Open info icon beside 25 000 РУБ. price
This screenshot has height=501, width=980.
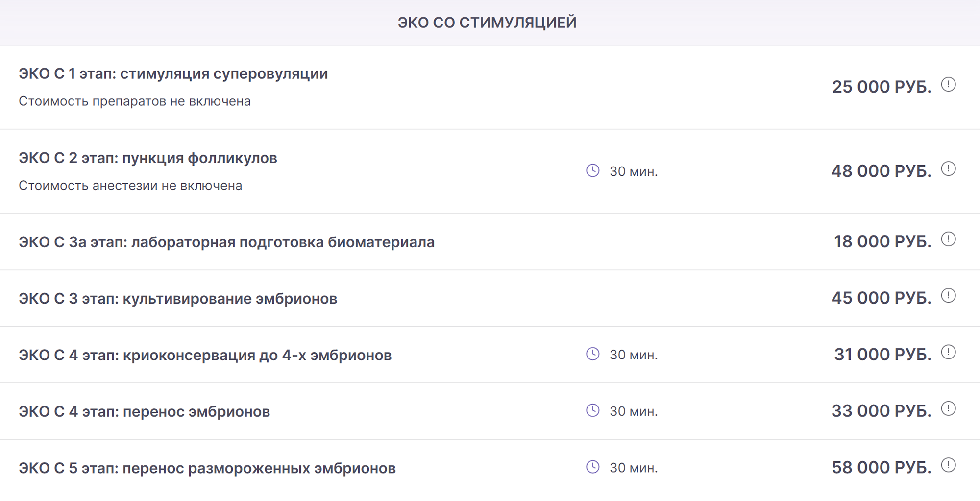[x=948, y=85]
